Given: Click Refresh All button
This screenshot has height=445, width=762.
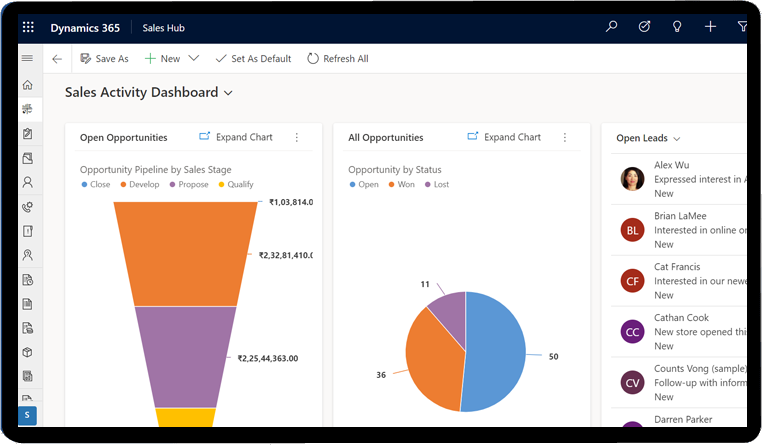Looking at the screenshot, I should click(338, 59).
